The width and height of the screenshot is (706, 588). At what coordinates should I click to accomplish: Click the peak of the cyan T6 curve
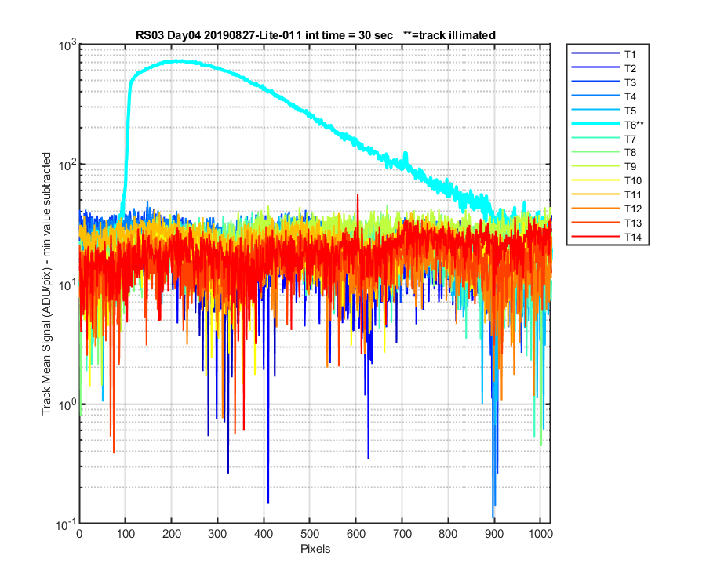point(178,60)
